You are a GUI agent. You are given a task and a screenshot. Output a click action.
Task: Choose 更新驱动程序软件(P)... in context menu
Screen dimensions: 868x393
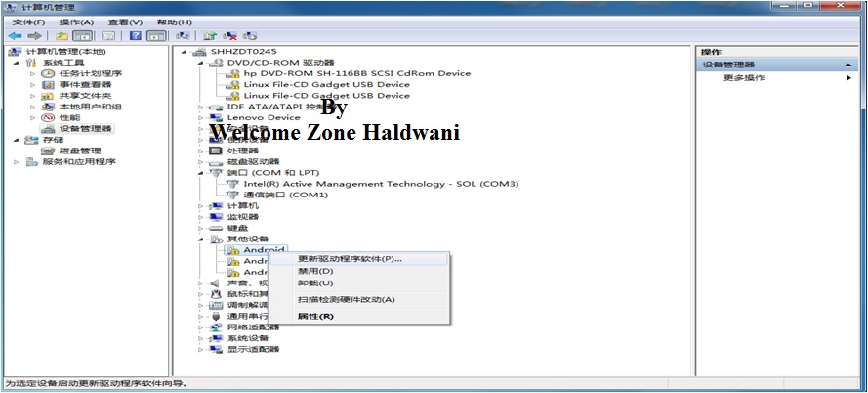pyautogui.click(x=358, y=259)
